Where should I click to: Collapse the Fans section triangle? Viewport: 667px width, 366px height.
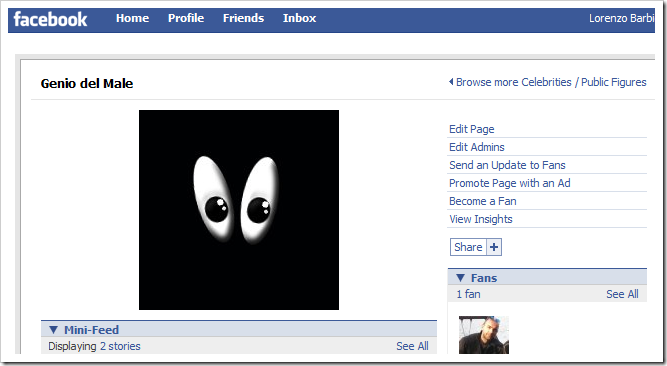pos(460,278)
